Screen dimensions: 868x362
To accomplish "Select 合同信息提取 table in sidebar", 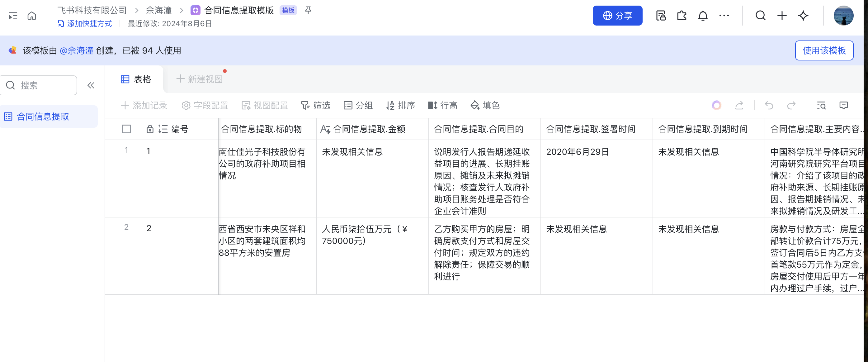I will pyautogui.click(x=43, y=117).
